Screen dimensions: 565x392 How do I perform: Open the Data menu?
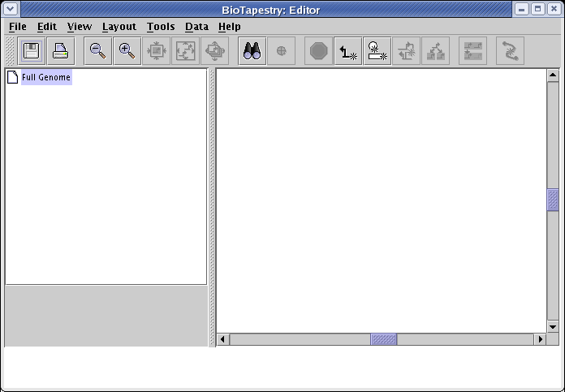point(196,27)
